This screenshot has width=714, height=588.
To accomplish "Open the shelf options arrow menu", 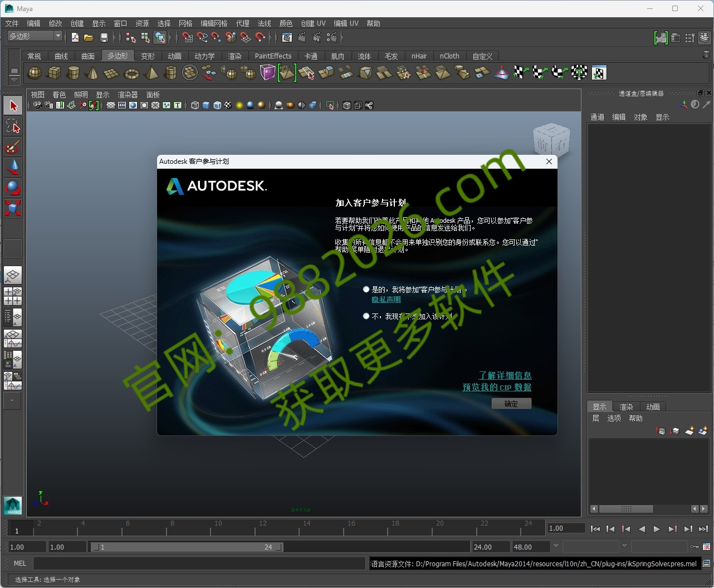I will pyautogui.click(x=14, y=79).
